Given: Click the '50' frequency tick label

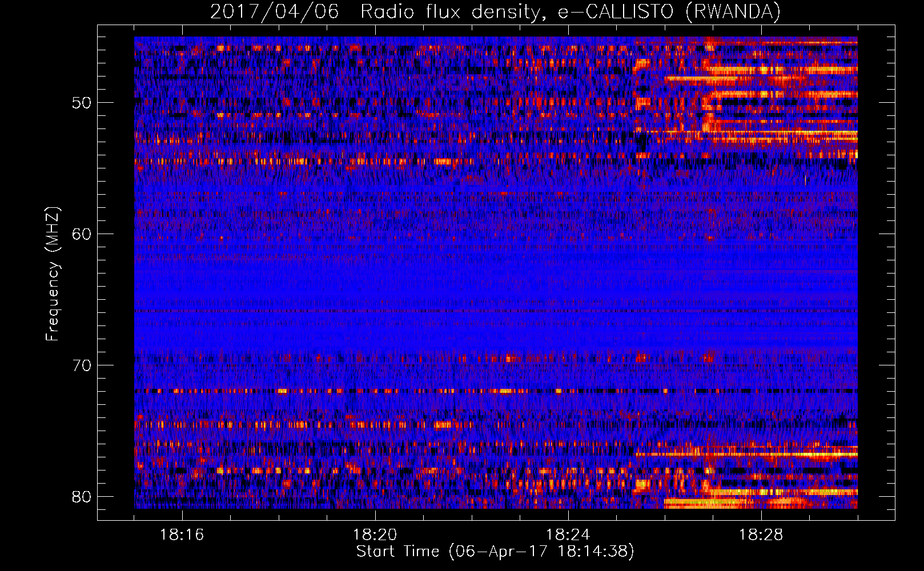Looking at the screenshot, I should coord(82,103).
